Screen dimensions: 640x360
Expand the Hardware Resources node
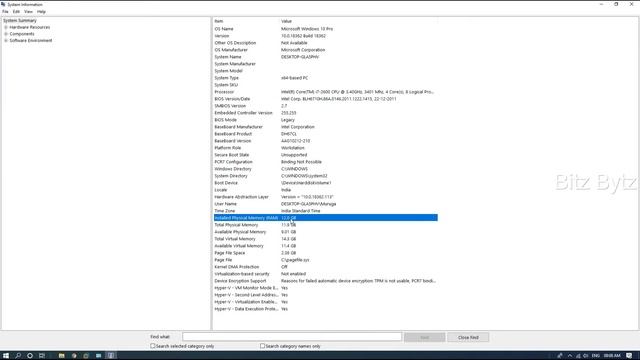coord(6,27)
